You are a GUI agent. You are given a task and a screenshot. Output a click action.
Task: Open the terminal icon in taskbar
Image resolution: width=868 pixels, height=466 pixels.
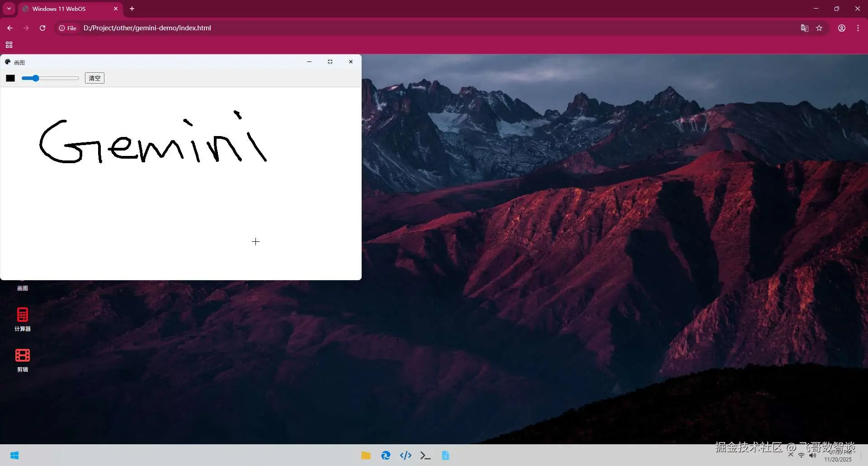point(425,455)
